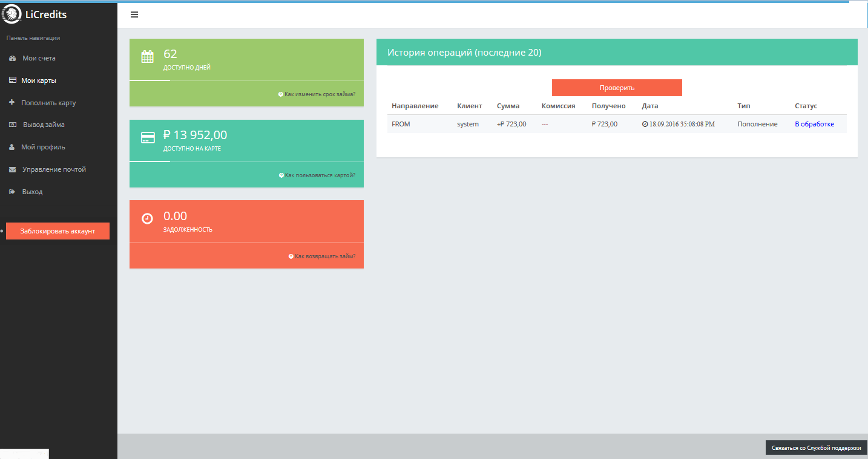
Task: Click the clock icon on debt card
Action: click(147, 218)
